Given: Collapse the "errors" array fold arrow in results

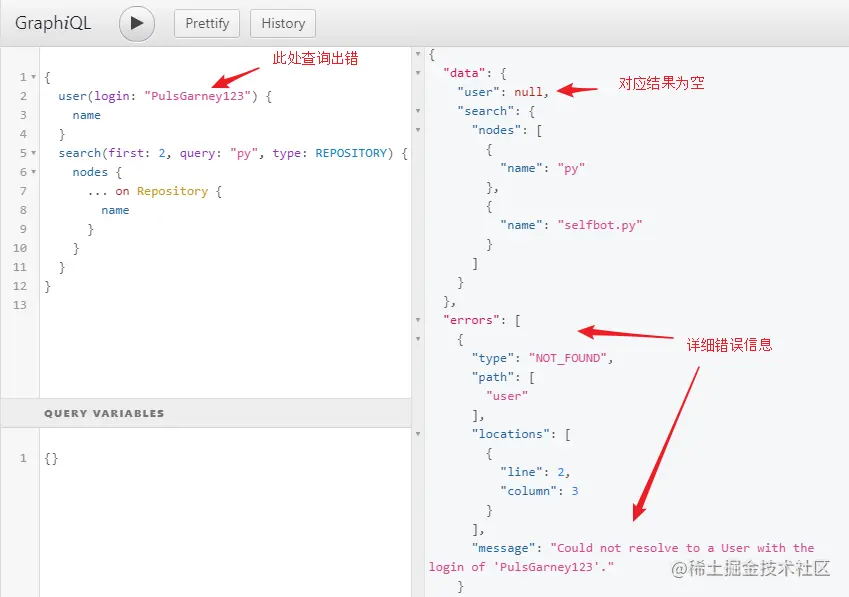Looking at the screenshot, I should [418, 320].
